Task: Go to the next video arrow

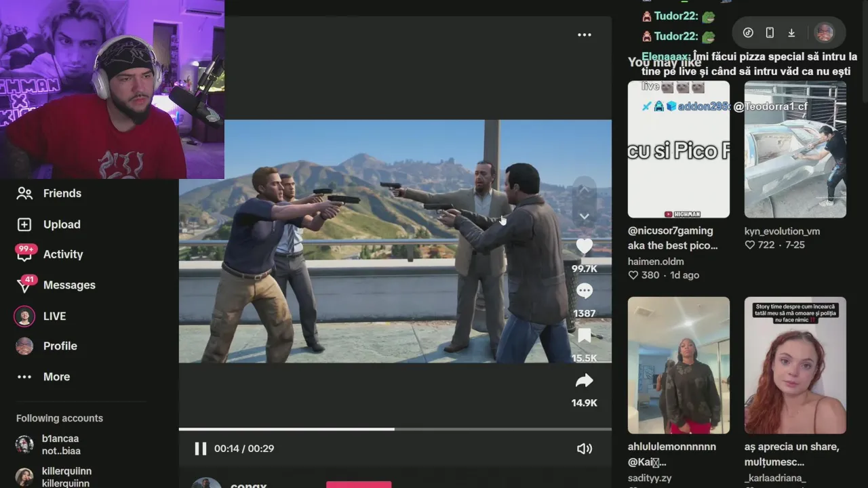Action: click(584, 217)
